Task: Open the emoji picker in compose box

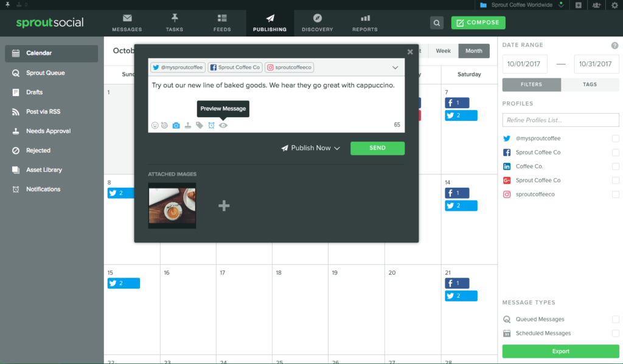Action: coord(155,125)
